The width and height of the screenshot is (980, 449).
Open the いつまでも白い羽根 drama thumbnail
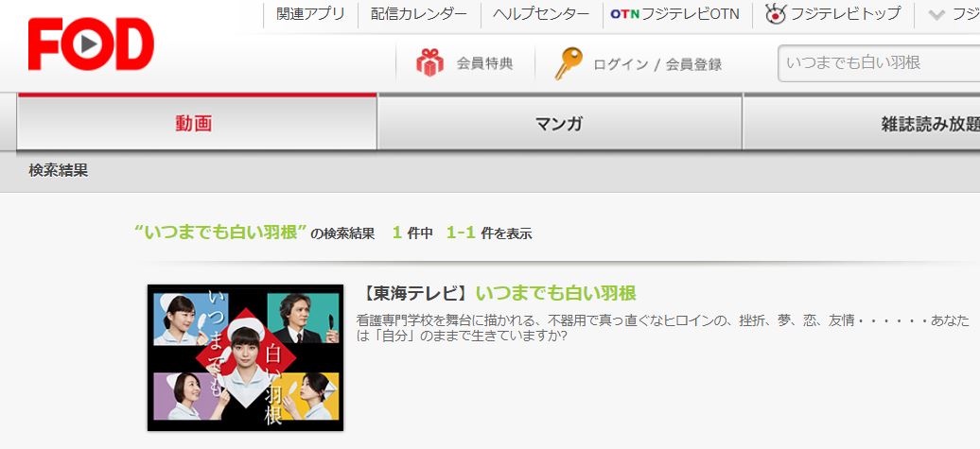[x=246, y=358]
